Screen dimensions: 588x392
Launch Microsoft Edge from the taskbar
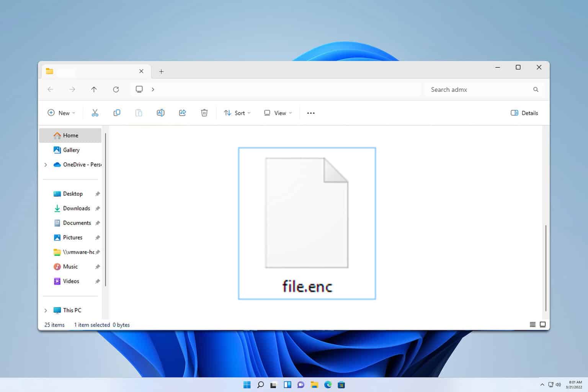coord(328,385)
